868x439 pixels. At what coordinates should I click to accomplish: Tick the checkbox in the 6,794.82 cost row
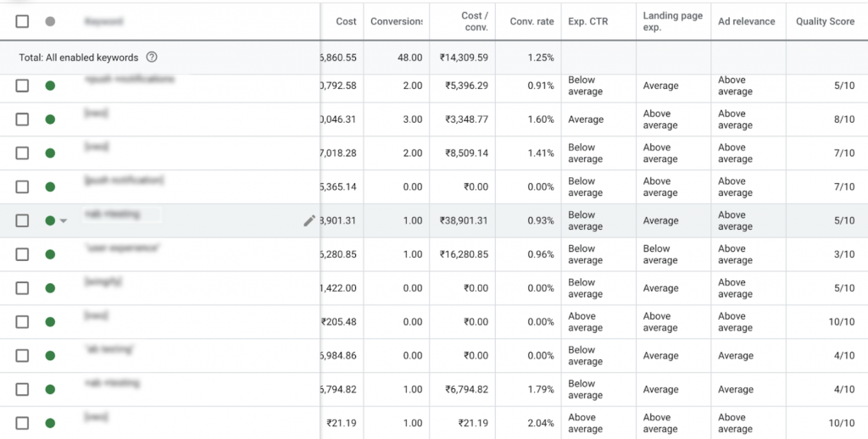point(22,390)
